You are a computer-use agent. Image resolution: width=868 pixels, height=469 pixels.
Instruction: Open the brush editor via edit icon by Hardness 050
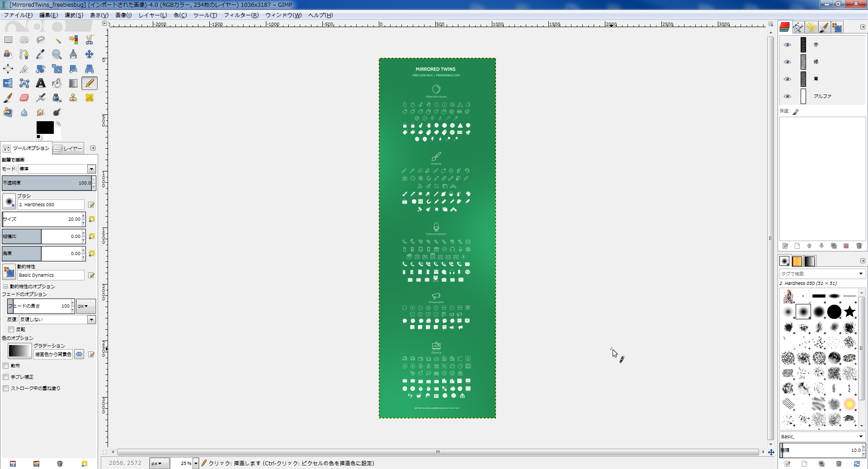point(91,204)
